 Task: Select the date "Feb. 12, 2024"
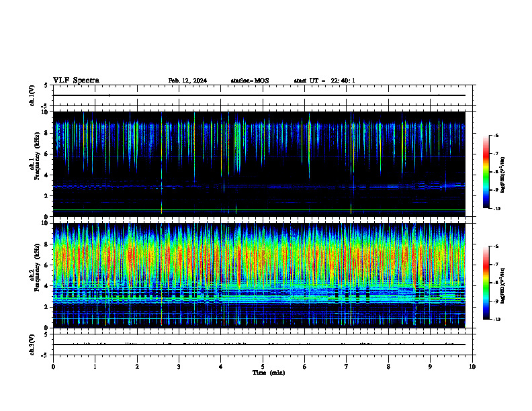[187, 81]
